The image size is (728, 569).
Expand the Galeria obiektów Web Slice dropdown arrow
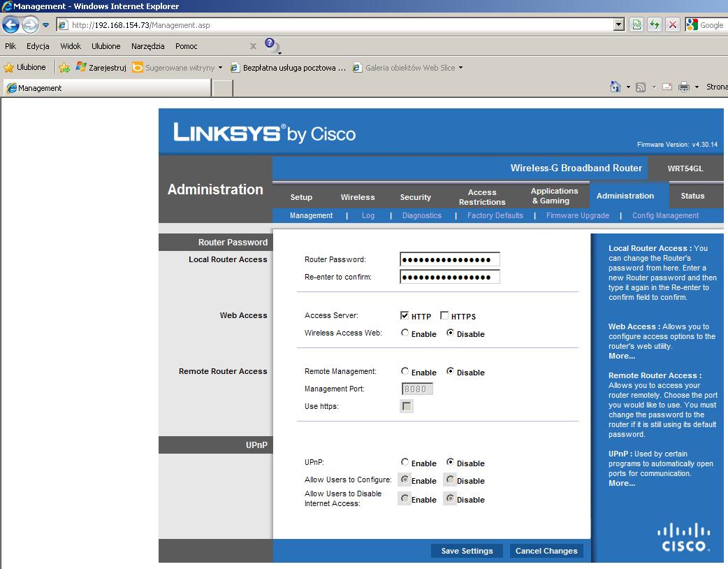coord(460,68)
